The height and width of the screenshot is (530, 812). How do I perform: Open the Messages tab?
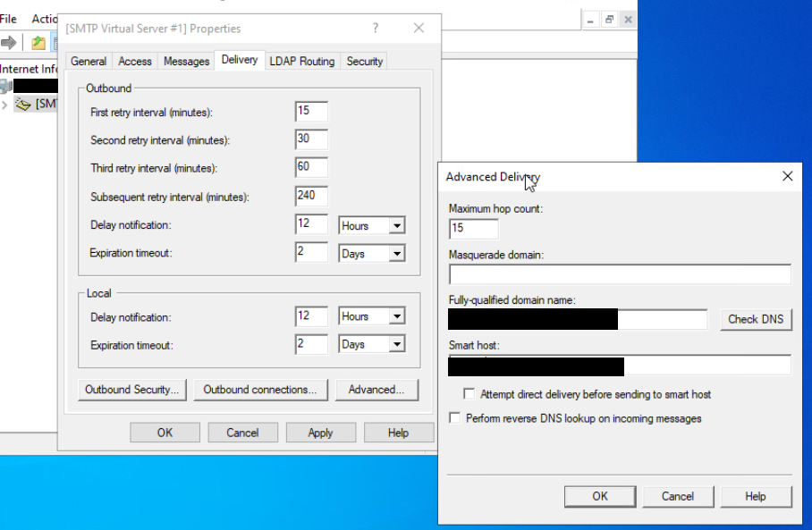coord(186,61)
